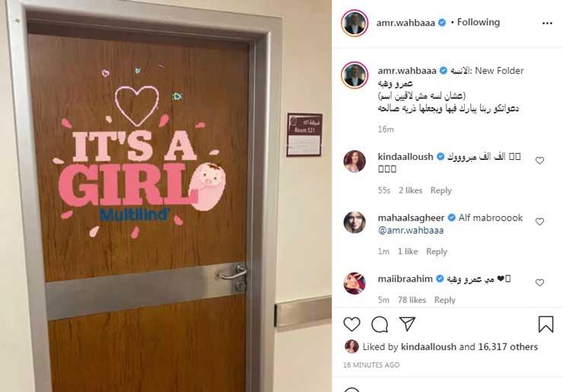Reply to kindaalloush's comment
Viewport: 563px width, 392px height.
(441, 190)
